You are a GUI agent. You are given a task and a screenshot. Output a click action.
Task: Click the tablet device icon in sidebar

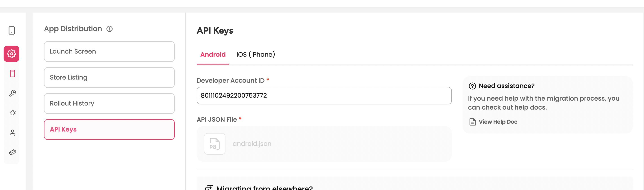click(11, 30)
